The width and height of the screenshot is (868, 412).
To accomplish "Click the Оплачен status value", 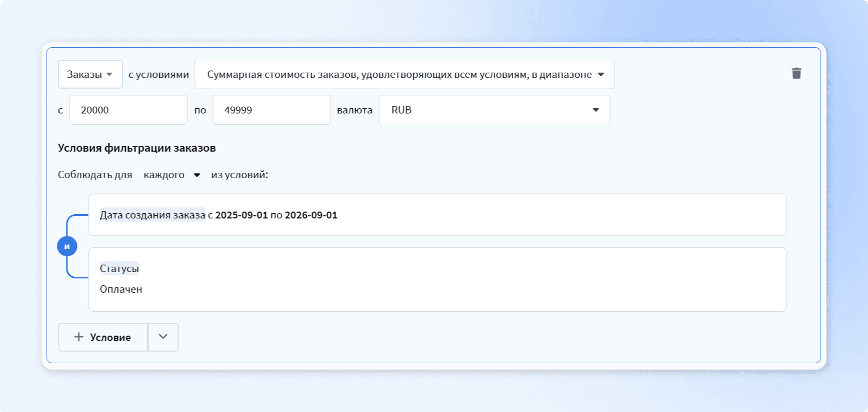I will coord(121,289).
